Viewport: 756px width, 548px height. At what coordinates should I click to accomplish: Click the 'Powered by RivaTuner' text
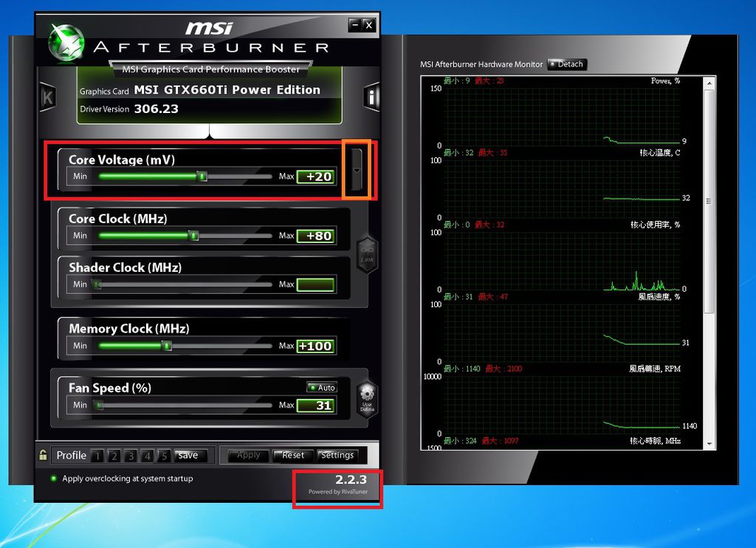point(338,492)
